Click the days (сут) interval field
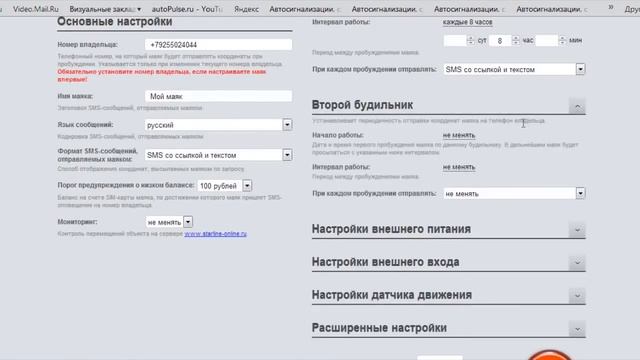The image size is (640, 360). pos(455,40)
